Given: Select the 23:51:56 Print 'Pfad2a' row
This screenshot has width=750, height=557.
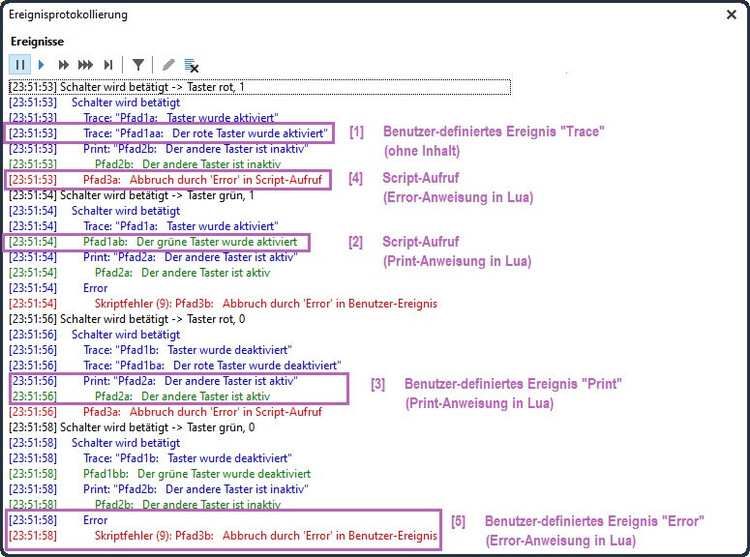Looking at the screenshot, I should pyautogui.click(x=153, y=381).
